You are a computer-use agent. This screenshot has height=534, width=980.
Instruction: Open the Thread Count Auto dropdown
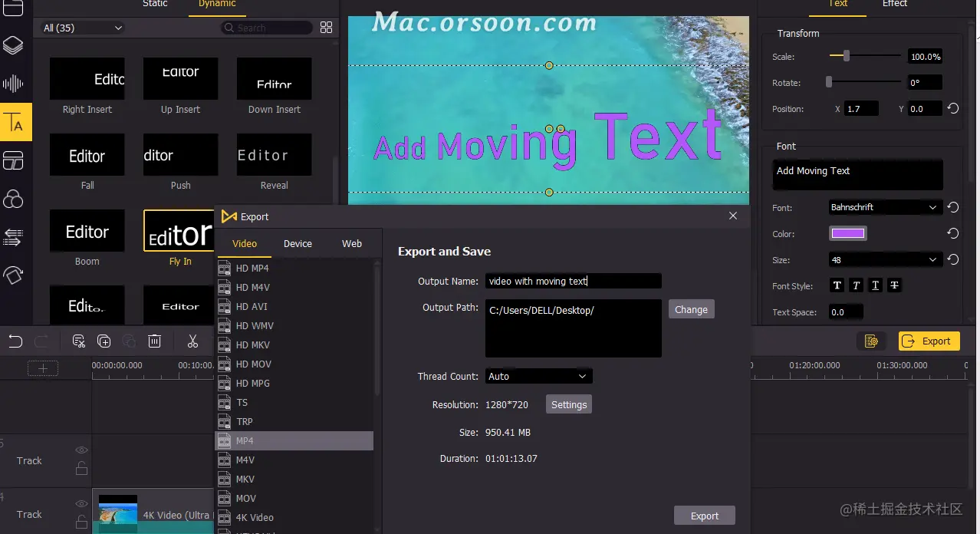click(x=538, y=376)
